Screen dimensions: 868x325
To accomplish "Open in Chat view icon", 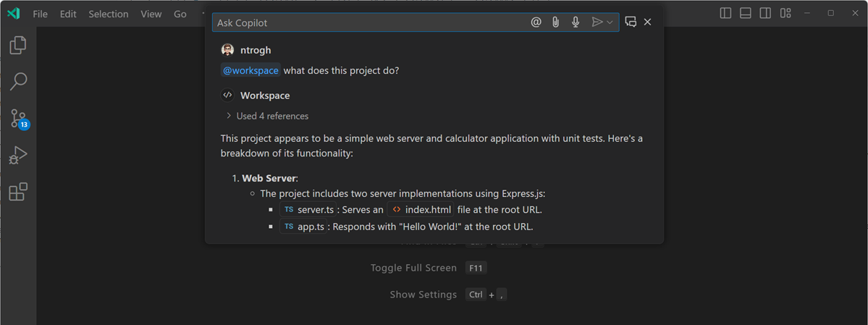I will [631, 22].
